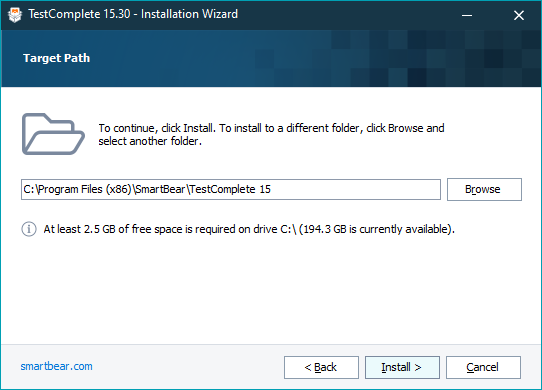Cancel the installation wizard
Image resolution: width=542 pixels, height=390 pixels.
[483, 367]
